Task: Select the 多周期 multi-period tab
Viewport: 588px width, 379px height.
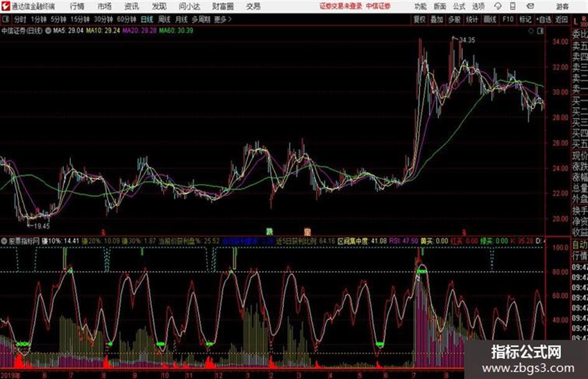Action: click(201, 19)
